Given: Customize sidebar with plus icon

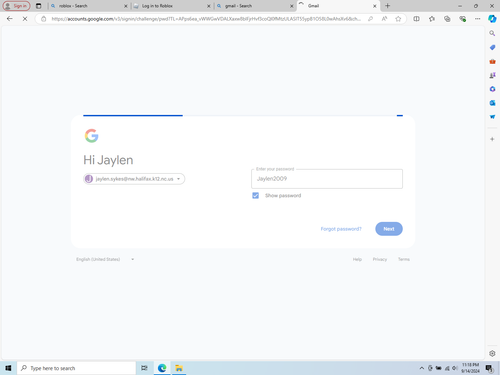Looking at the screenshot, I should pyautogui.click(x=492, y=139).
